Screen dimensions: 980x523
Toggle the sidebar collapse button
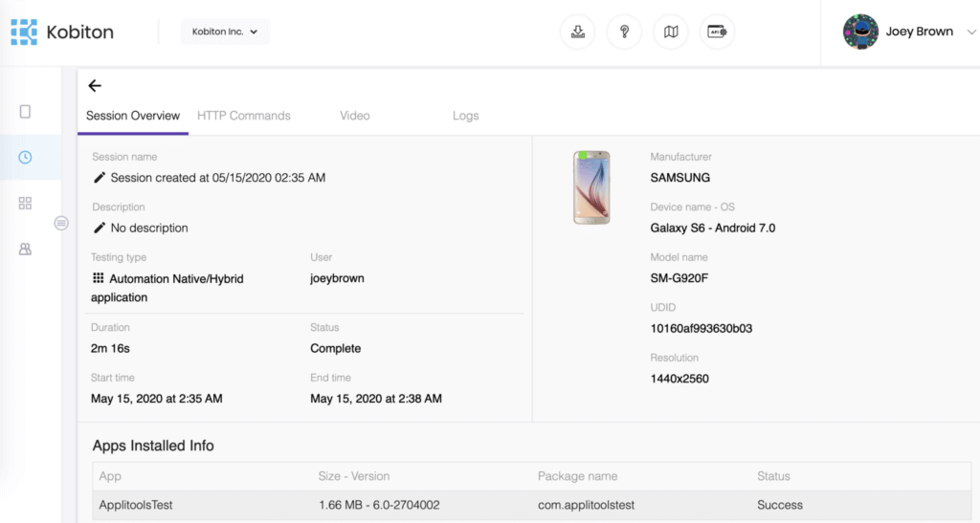point(61,223)
